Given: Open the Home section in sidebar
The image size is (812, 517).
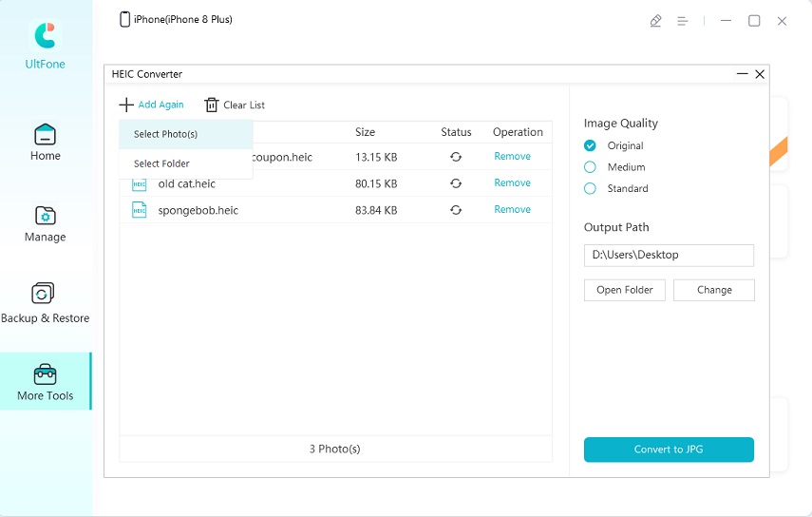Looking at the screenshot, I should pyautogui.click(x=45, y=143).
